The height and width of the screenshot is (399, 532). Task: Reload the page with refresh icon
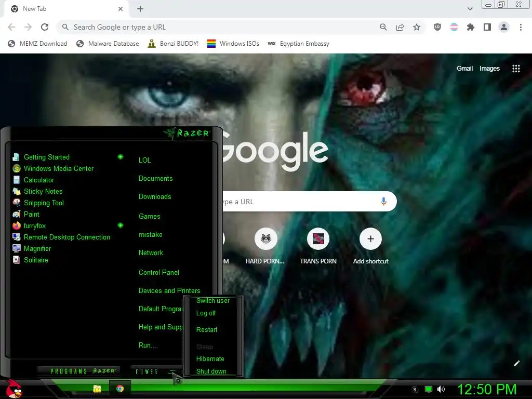[45, 27]
